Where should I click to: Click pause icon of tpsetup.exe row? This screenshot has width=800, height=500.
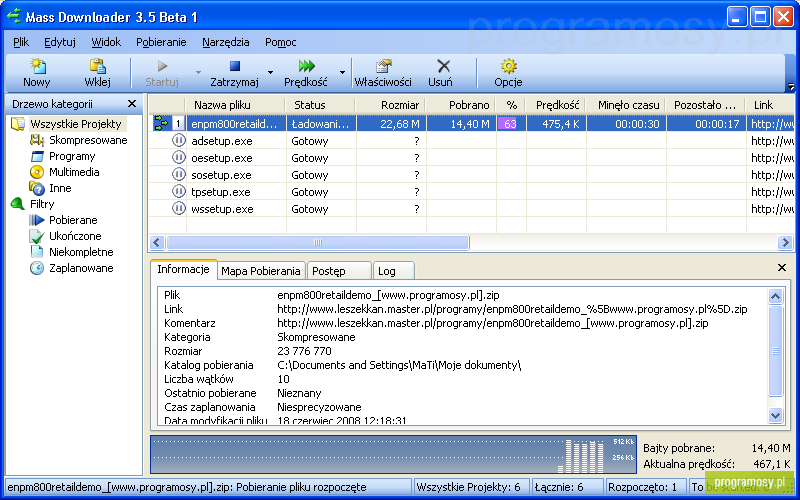179,192
